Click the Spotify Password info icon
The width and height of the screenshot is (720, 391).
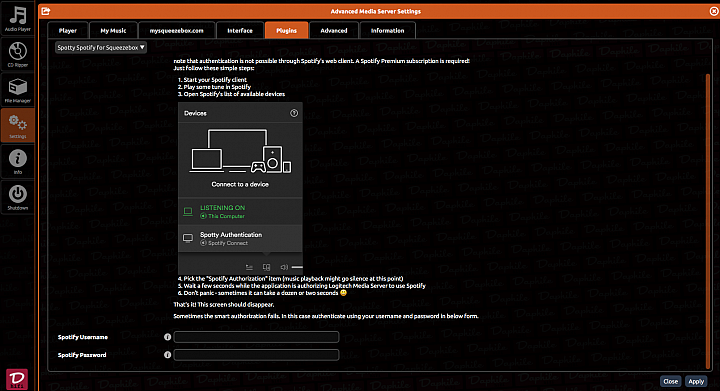click(x=168, y=355)
